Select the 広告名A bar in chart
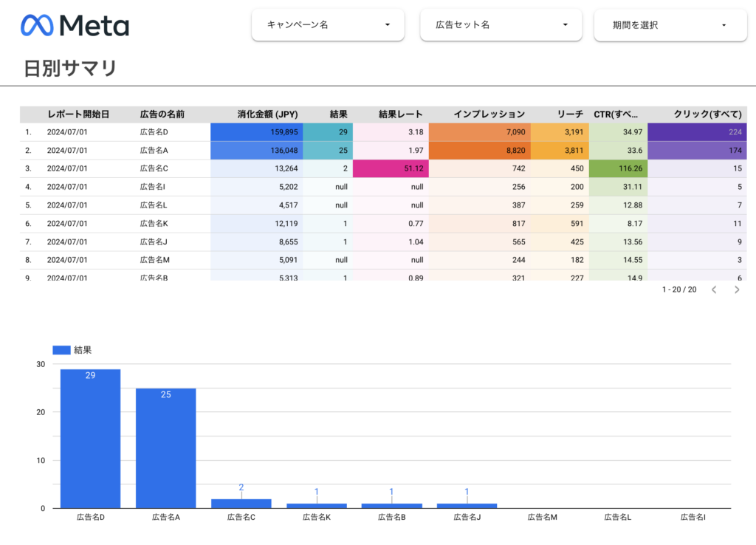Screen dimensions: 756x545 [165, 448]
